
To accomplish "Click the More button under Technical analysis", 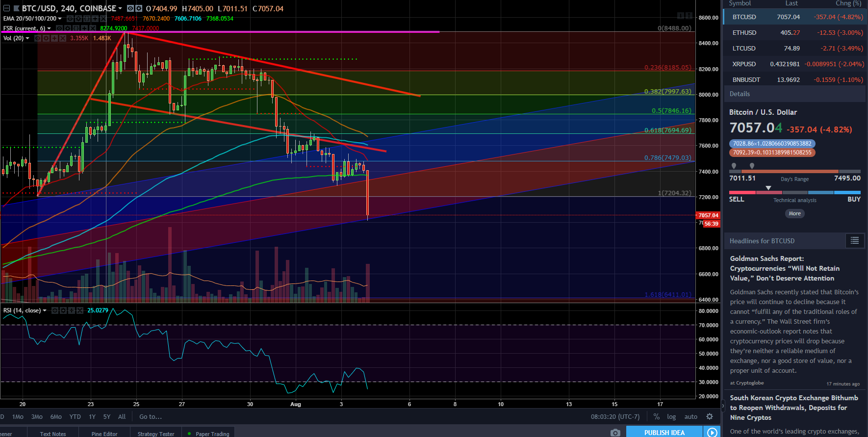I will [795, 213].
